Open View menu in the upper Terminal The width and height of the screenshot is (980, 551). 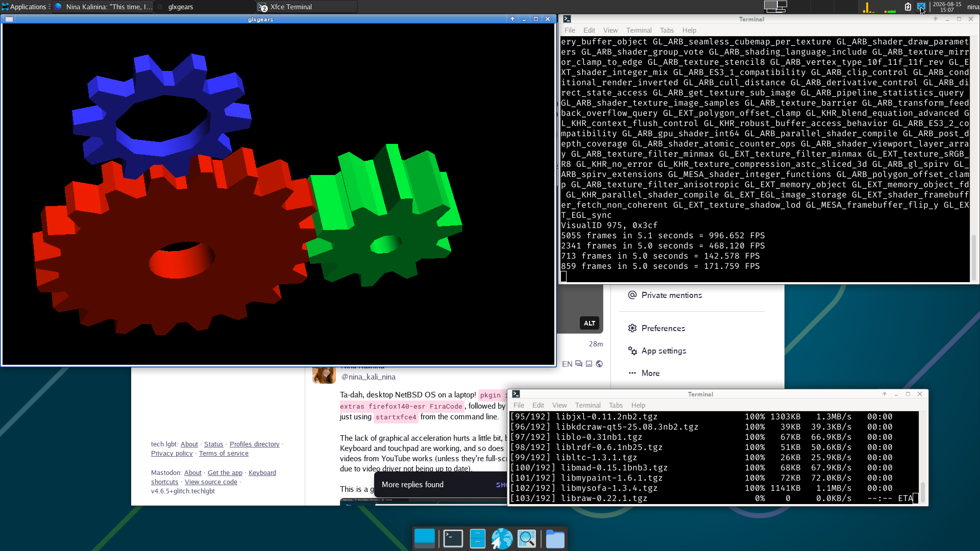click(610, 30)
